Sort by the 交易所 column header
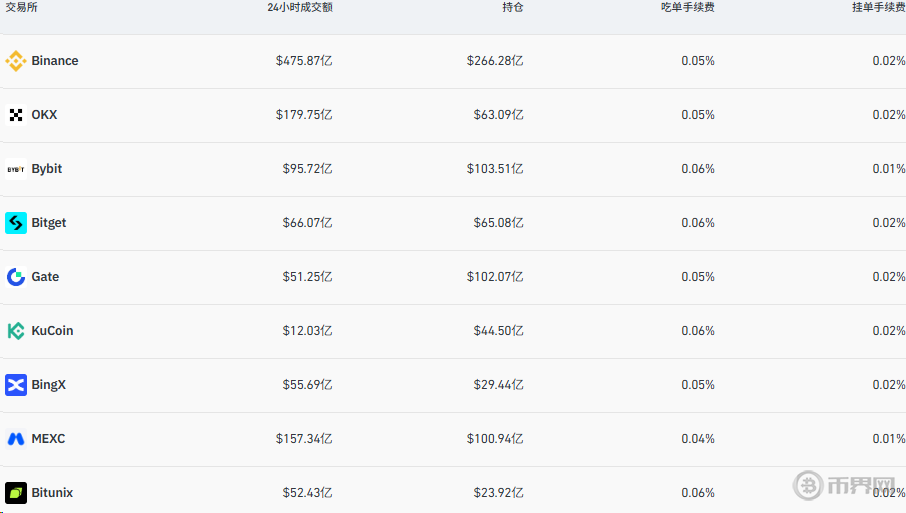This screenshot has height=513, width=906. click(x=21, y=7)
